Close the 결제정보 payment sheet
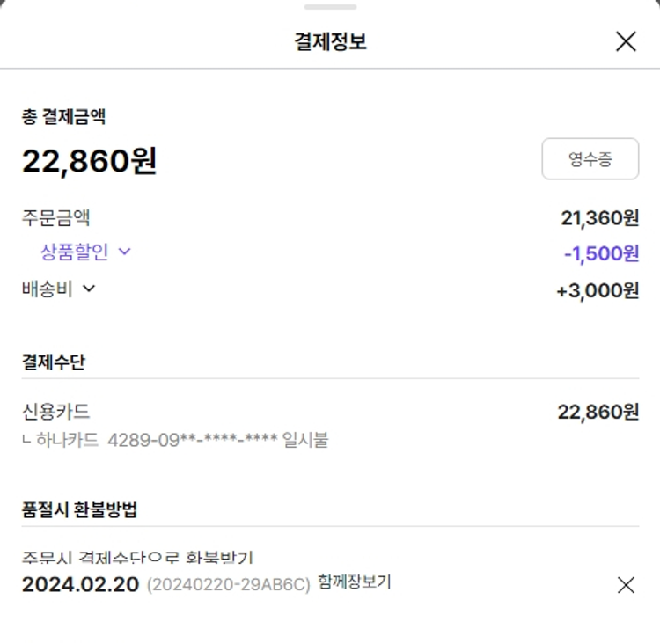This screenshot has height=644, width=660. 626,41
